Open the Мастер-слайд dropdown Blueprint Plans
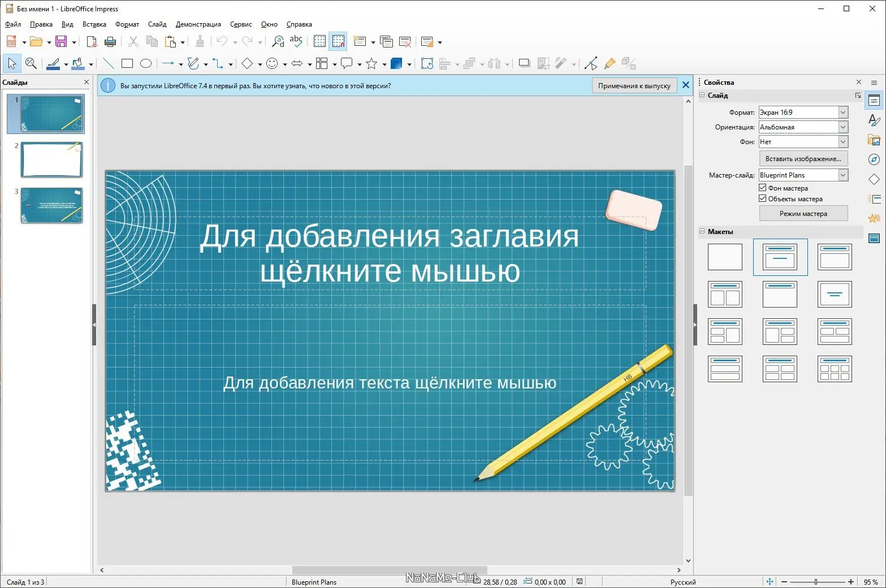 point(803,175)
